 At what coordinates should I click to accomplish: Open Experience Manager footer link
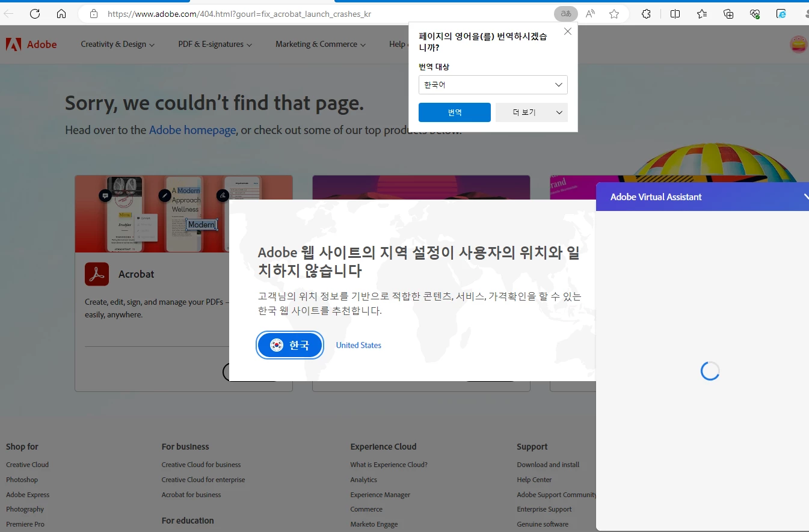pos(380,495)
